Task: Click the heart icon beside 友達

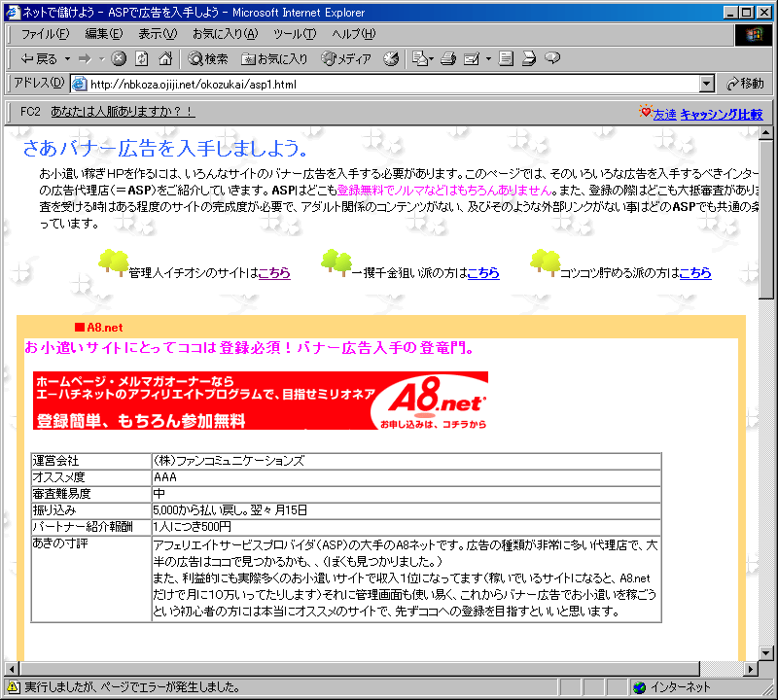Action: [645, 112]
